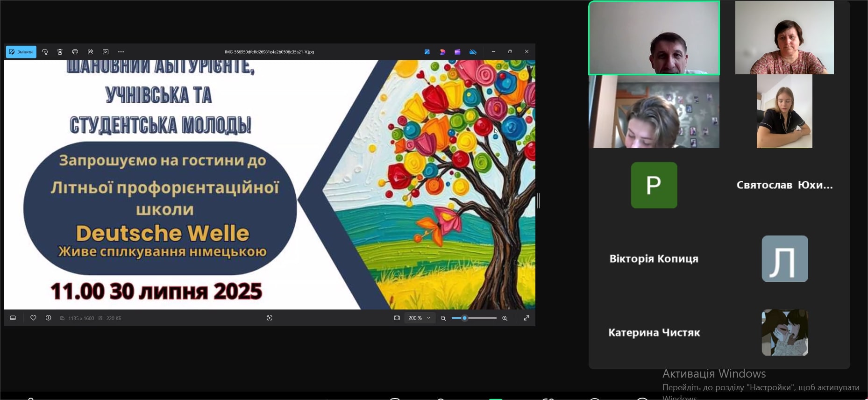Image resolution: width=868 pixels, height=400 pixels.
Task: Show file info with the info icon
Action: click(x=49, y=318)
